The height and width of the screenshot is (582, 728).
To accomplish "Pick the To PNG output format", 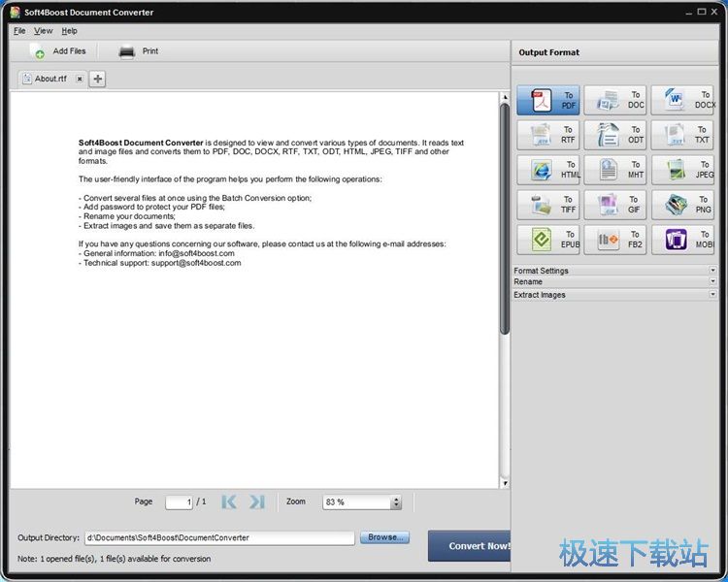I will pyautogui.click(x=683, y=205).
